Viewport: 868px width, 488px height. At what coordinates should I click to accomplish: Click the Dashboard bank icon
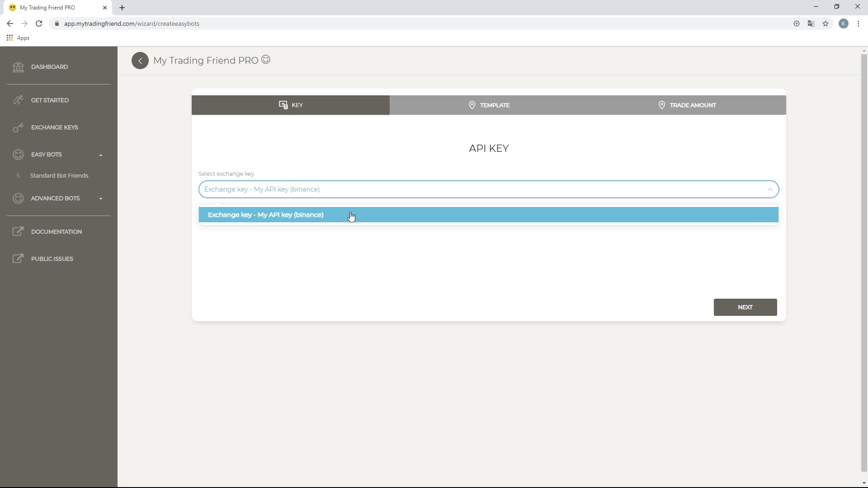[18, 67]
